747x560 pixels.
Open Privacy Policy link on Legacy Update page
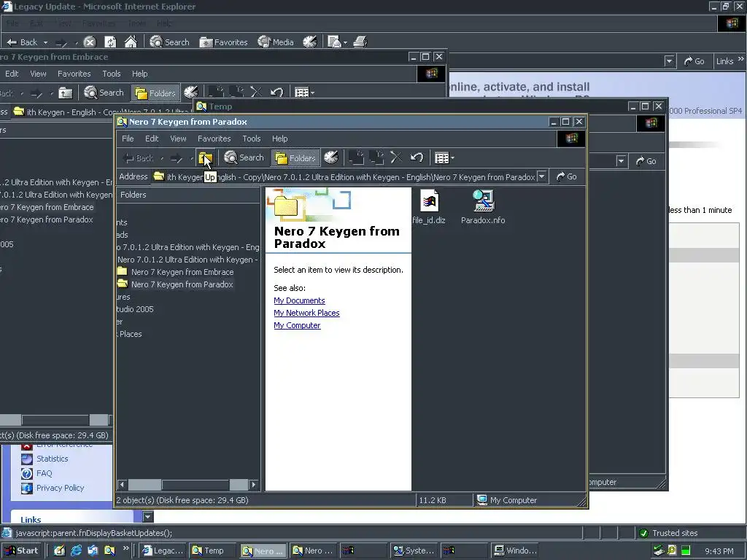(x=60, y=488)
